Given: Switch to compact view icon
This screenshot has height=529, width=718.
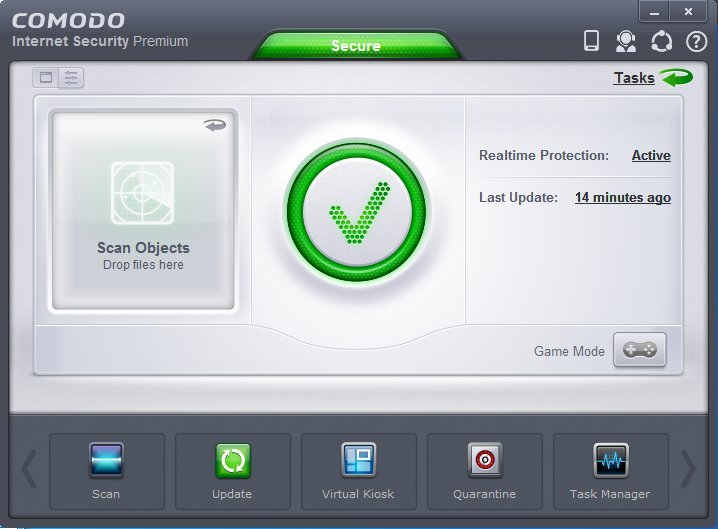Looking at the screenshot, I should 45,77.
